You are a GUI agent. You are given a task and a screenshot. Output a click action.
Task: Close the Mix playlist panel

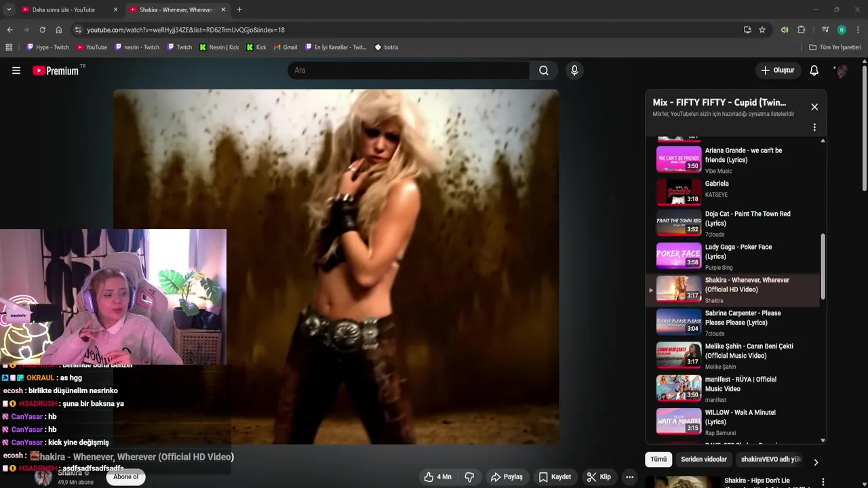(x=814, y=107)
